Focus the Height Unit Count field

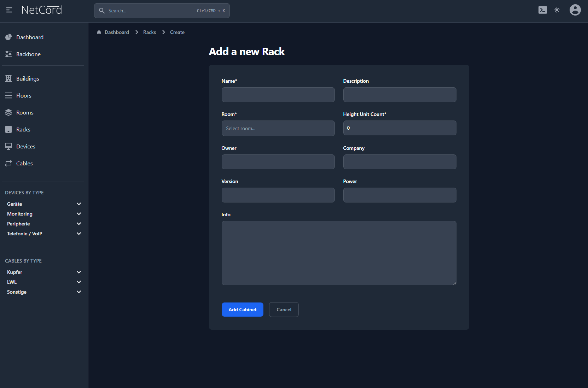[400, 128]
